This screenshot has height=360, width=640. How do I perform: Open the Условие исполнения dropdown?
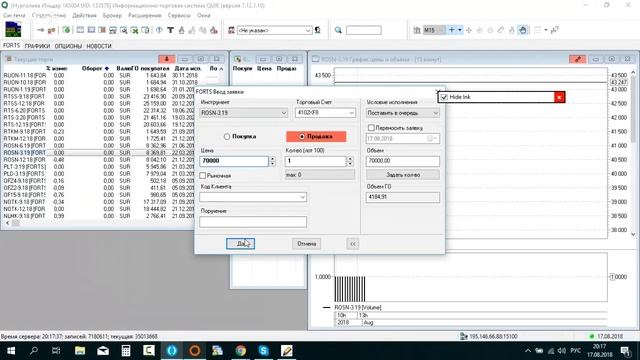402,113
